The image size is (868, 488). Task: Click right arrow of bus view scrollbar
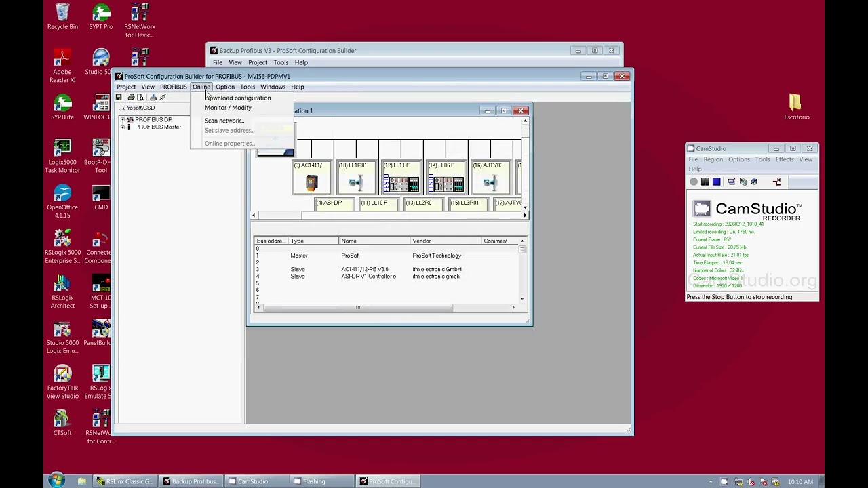pos(525,216)
